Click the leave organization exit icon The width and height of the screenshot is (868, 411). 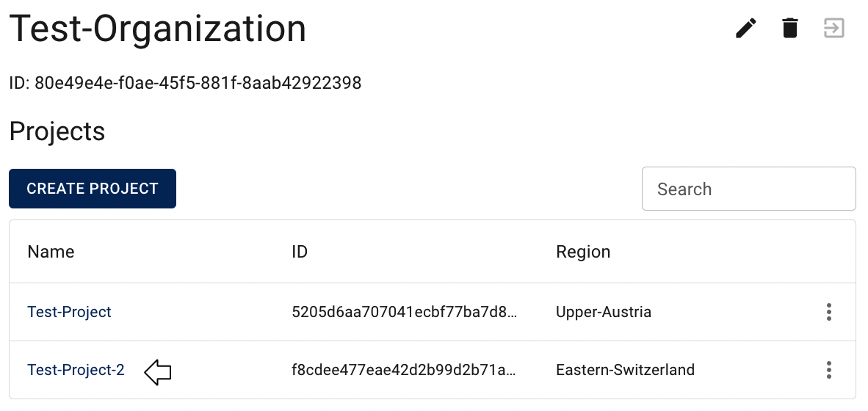(834, 28)
